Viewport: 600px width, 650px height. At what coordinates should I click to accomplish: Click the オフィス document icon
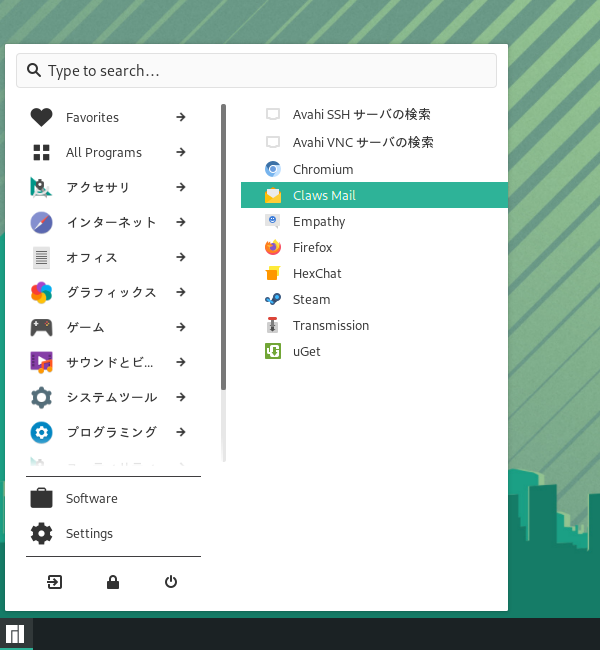pos(41,257)
